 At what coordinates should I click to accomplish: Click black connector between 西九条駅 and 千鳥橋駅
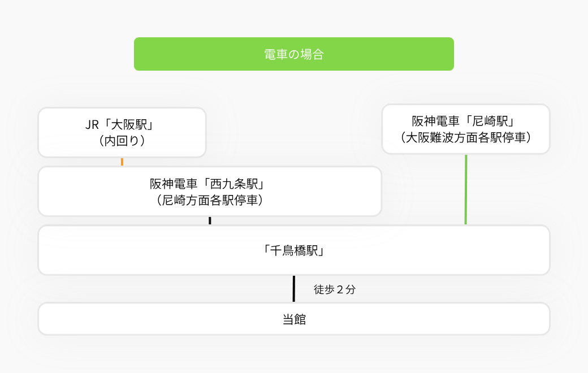click(210, 221)
